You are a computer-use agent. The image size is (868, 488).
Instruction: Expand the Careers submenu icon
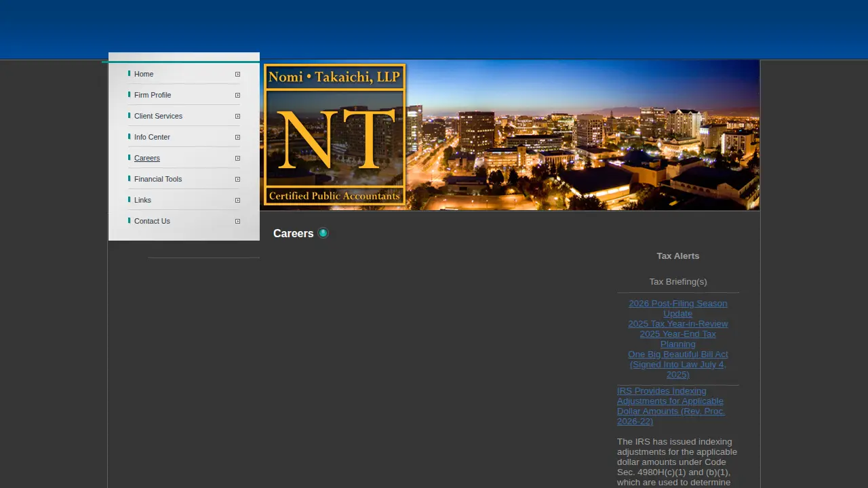pos(237,159)
